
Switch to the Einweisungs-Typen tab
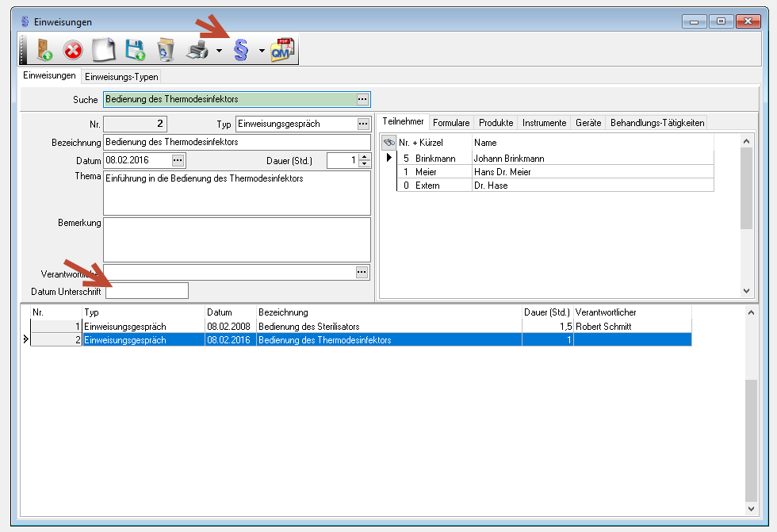(x=121, y=77)
